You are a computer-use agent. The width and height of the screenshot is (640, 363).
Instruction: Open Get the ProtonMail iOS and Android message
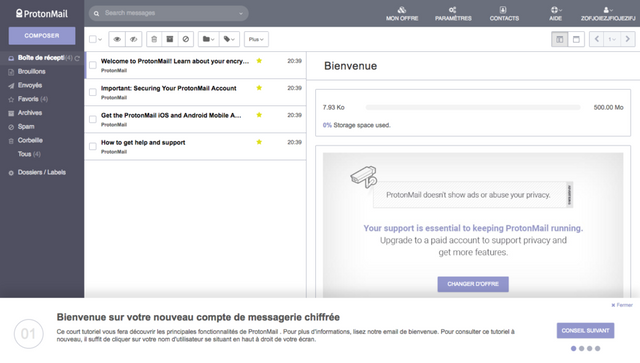coord(195,119)
